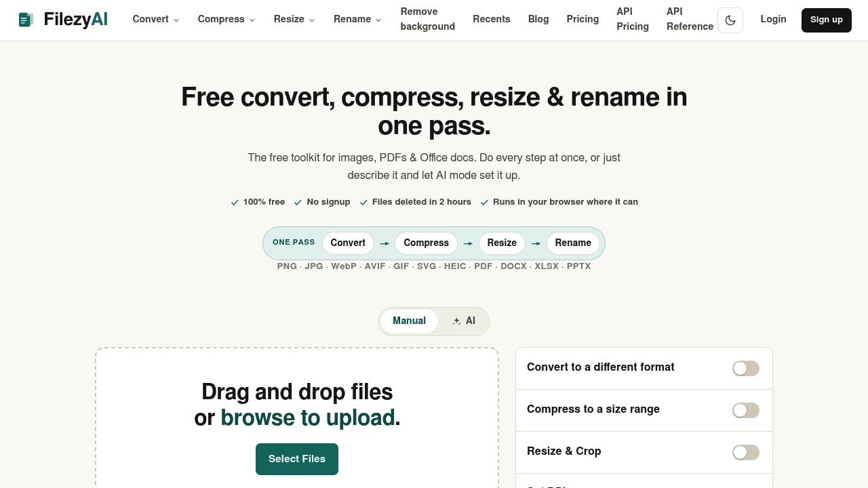Image resolution: width=868 pixels, height=488 pixels.
Task: Select the Convert pill in One Pass
Action: click(348, 243)
